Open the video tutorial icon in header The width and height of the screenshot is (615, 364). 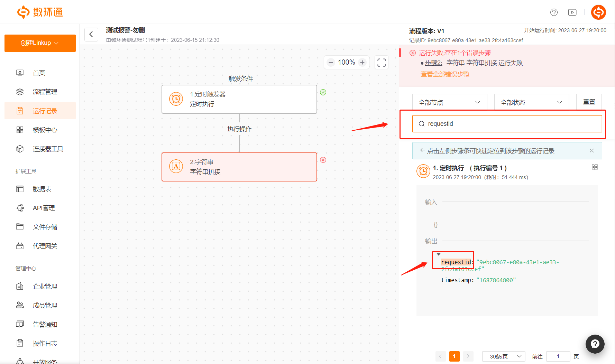pyautogui.click(x=572, y=12)
